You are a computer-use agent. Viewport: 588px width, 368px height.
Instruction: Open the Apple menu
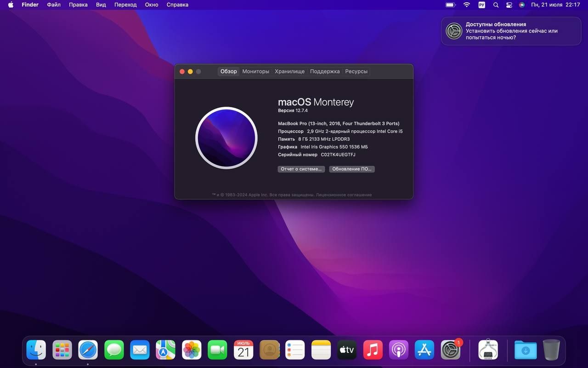click(11, 5)
